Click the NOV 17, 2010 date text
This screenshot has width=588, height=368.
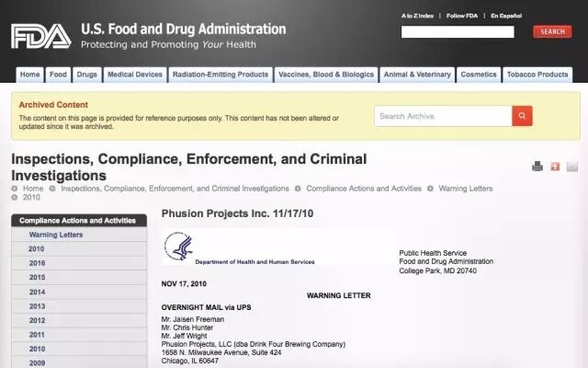184,284
